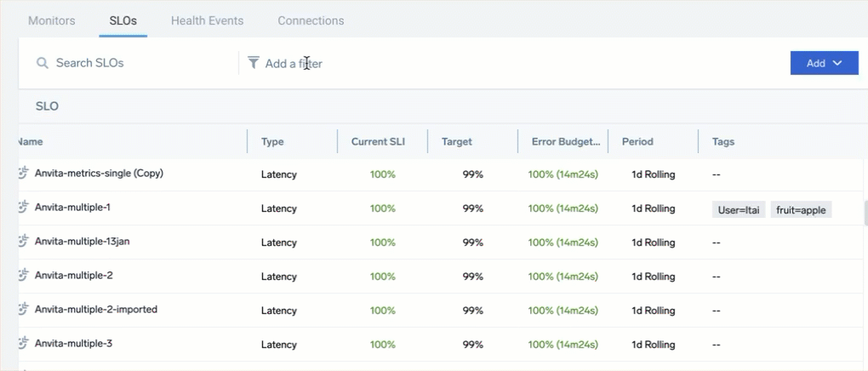Select the SLOs tab
The width and height of the screenshot is (868, 371).
[123, 20]
